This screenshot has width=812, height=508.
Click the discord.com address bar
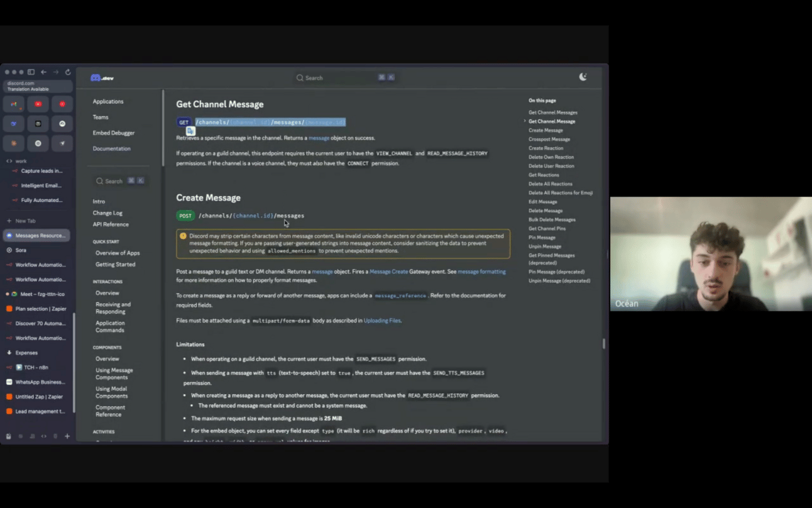tap(38, 86)
